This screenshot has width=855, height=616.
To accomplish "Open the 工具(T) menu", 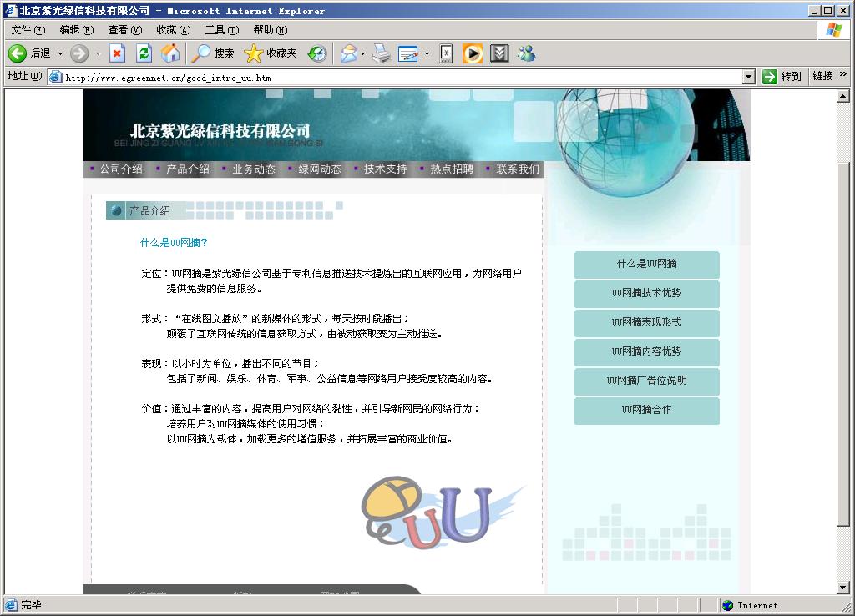I will [x=222, y=30].
